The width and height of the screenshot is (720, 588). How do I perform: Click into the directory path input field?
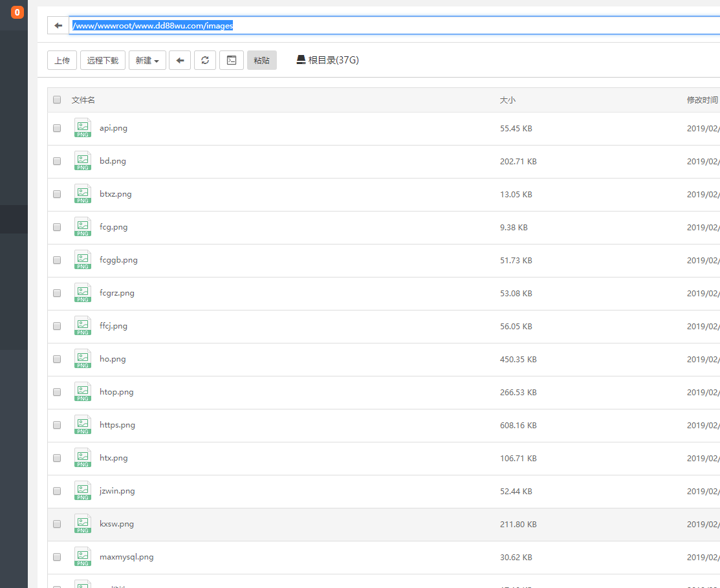pyautogui.click(x=395, y=26)
